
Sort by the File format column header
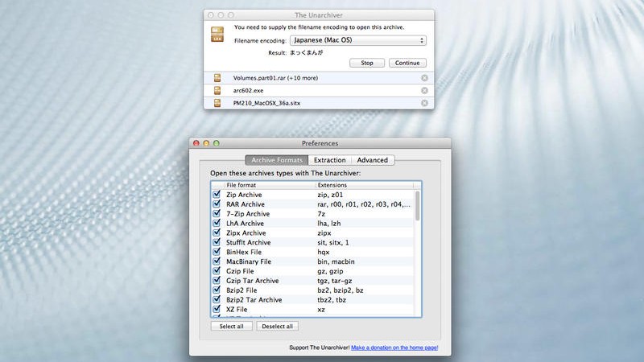pyautogui.click(x=270, y=185)
